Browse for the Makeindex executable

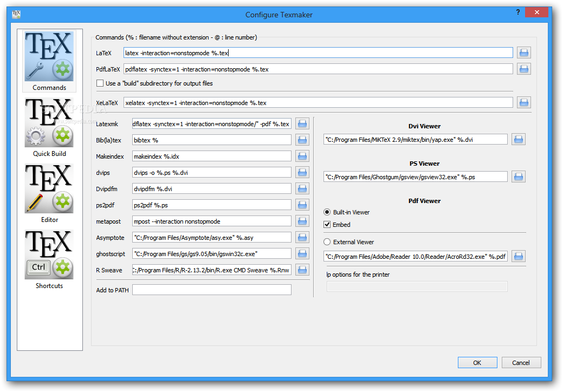tap(302, 156)
